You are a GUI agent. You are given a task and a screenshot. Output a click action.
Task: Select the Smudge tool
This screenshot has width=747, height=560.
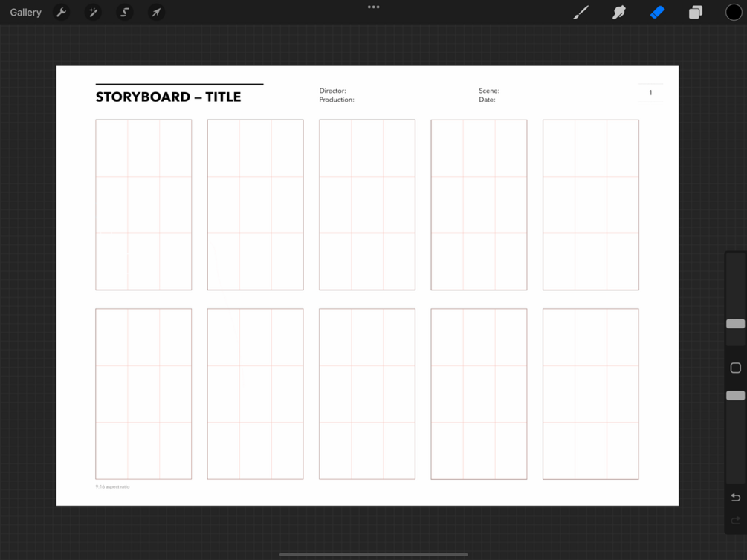(x=619, y=13)
